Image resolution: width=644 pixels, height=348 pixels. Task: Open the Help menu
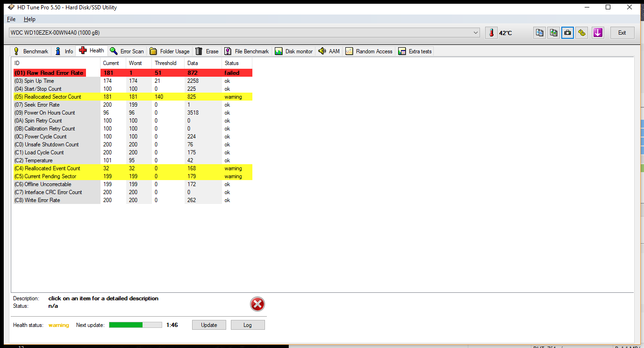point(29,19)
